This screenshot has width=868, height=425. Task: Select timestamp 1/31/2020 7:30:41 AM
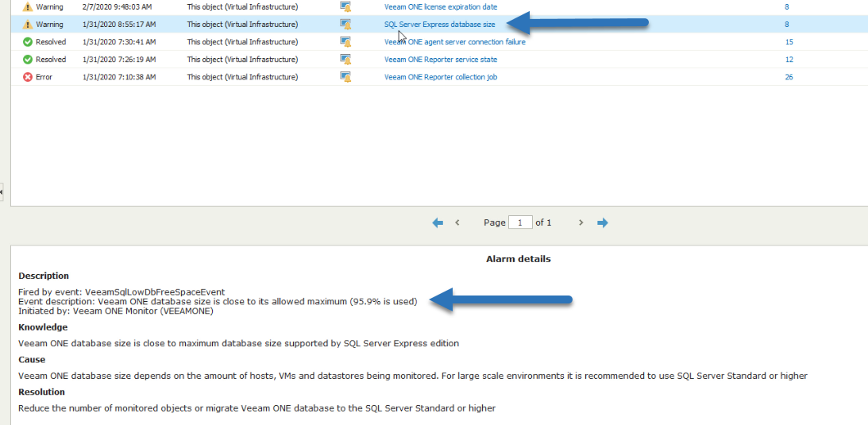[119, 42]
